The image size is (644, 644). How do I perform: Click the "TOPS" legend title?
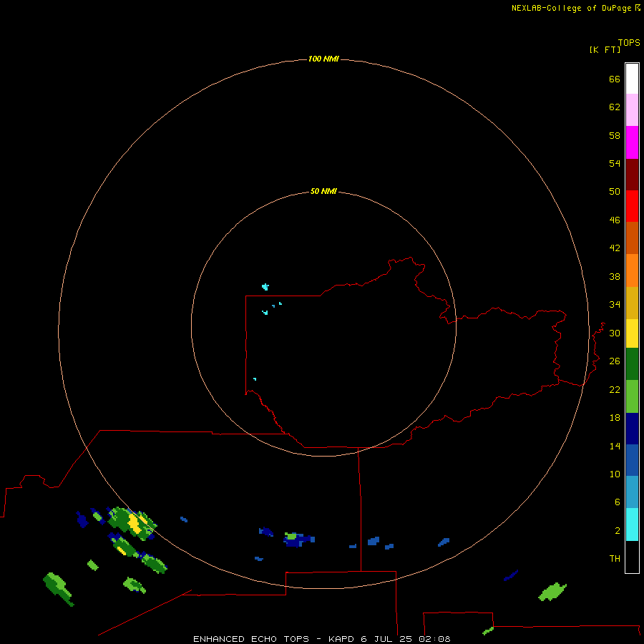(629, 43)
